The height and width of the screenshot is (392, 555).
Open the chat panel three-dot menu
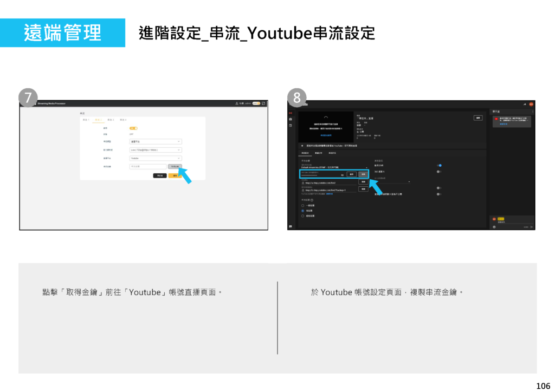533,112
